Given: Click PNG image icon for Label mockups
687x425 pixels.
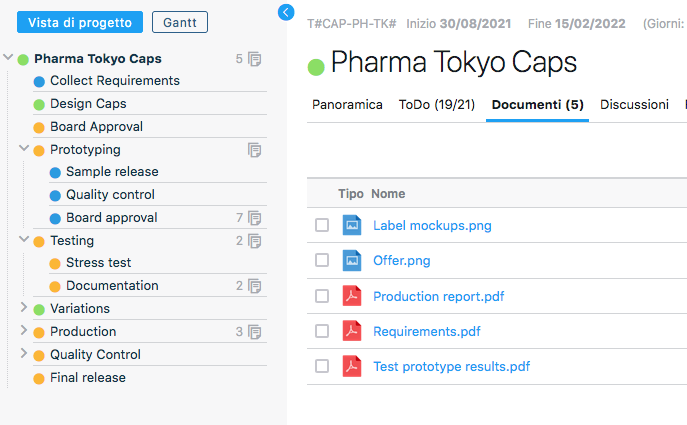Looking at the screenshot, I should [351, 225].
